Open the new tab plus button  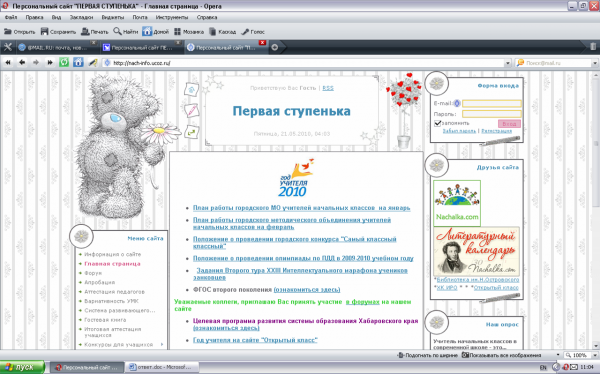[274, 47]
